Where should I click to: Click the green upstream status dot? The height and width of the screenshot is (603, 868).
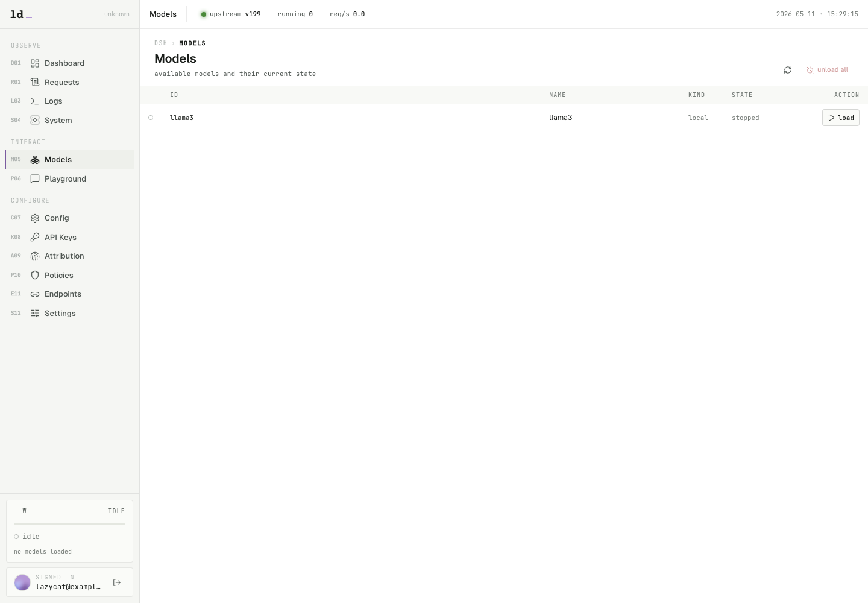click(204, 14)
